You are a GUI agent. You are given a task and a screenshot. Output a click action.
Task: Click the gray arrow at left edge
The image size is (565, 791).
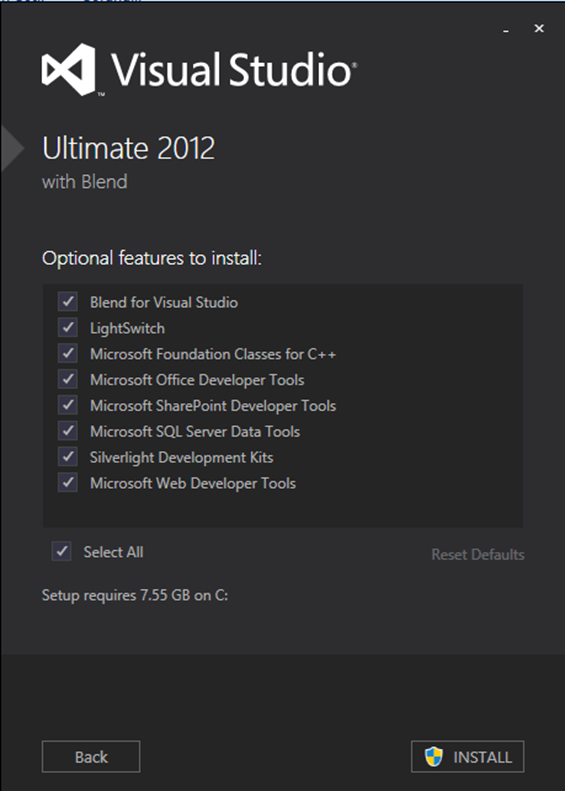(x=12, y=149)
